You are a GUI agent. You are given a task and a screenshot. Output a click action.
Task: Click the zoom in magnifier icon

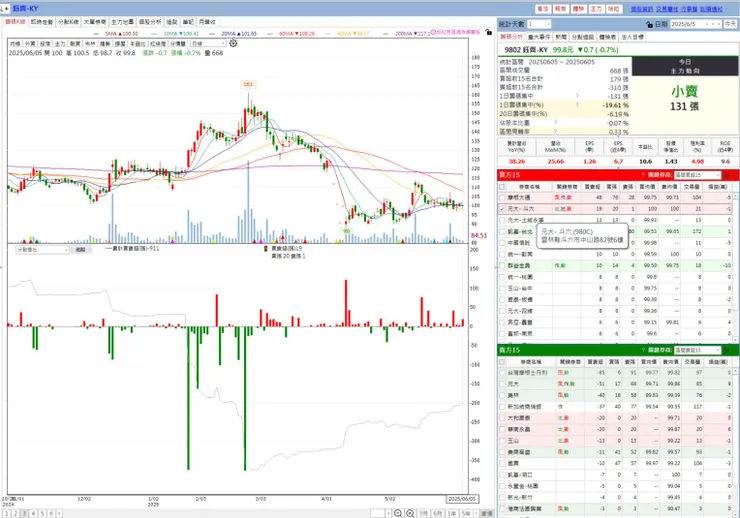(x=410, y=513)
